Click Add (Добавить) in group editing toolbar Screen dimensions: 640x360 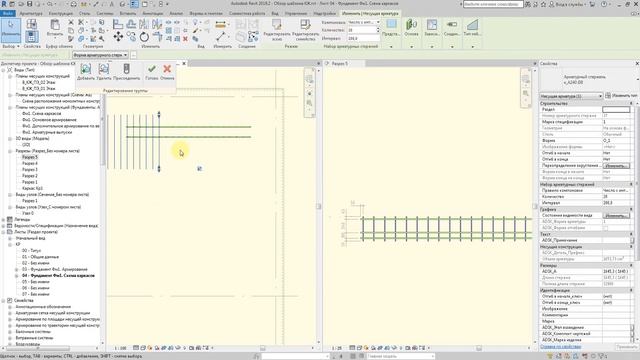coord(86,71)
